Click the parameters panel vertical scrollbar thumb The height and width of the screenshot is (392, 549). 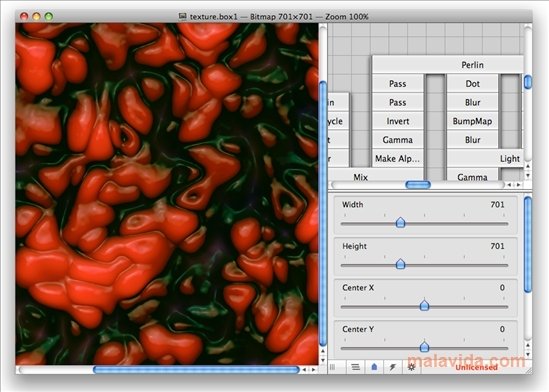coord(528,244)
